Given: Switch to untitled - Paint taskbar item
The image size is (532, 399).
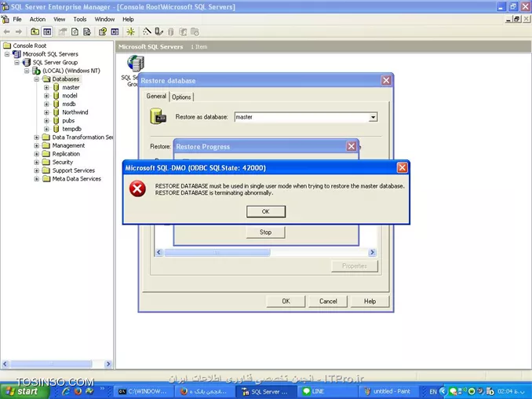Looking at the screenshot, I should coord(388,391).
